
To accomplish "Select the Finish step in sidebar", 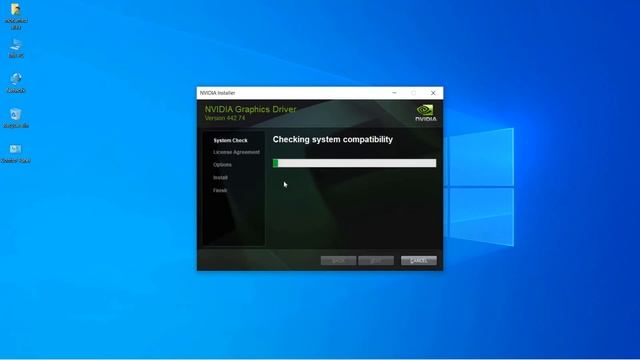I will coord(220,190).
